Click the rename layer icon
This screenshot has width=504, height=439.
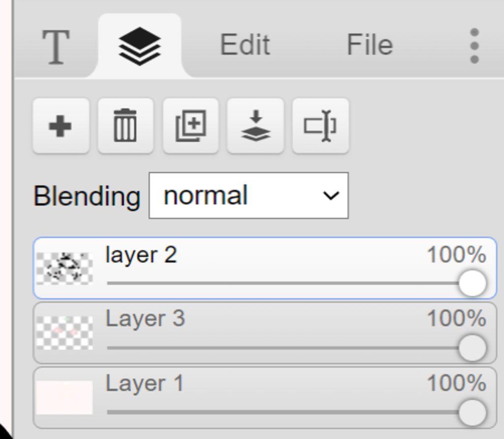pyautogui.click(x=320, y=126)
